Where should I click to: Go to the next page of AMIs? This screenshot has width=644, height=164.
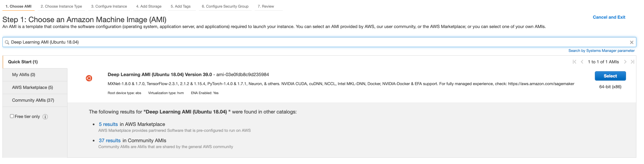[x=625, y=62]
